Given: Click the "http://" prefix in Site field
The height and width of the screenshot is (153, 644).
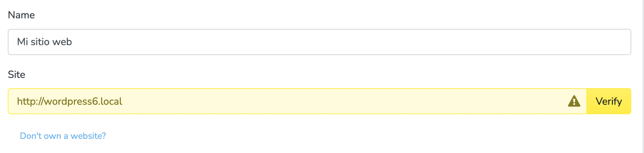Looking at the screenshot, I should (30, 102).
